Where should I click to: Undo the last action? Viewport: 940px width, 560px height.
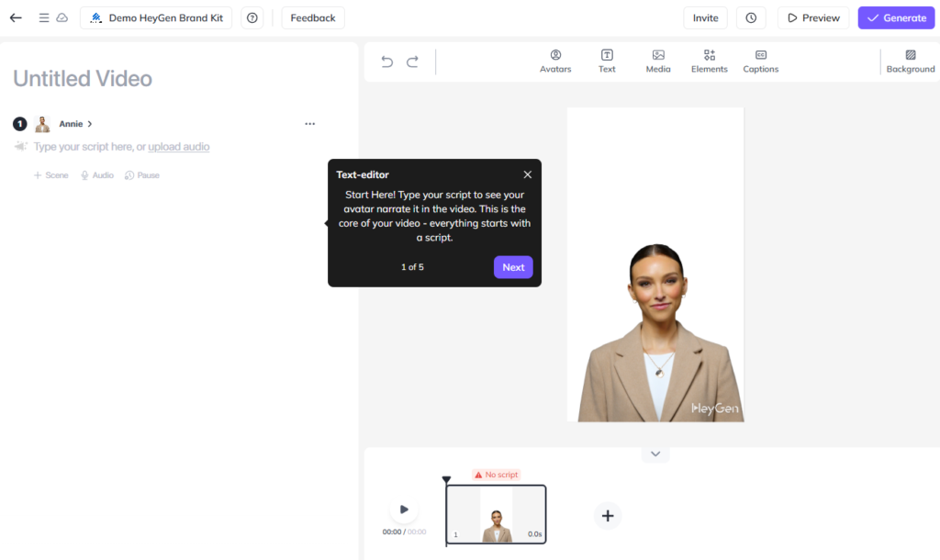(x=387, y=62)
